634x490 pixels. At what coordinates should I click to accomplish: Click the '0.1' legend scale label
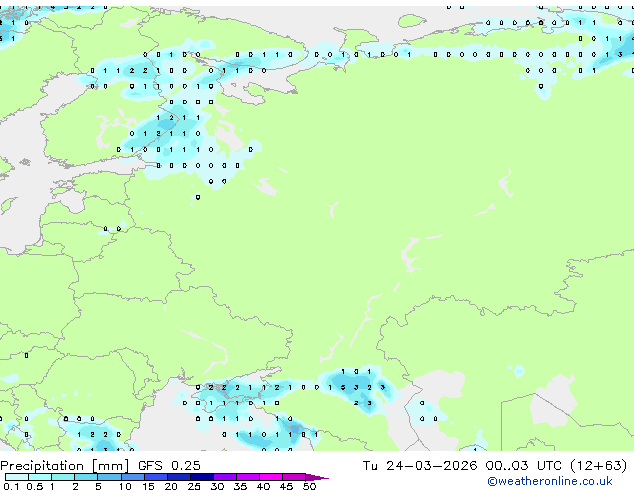[11, 486]
